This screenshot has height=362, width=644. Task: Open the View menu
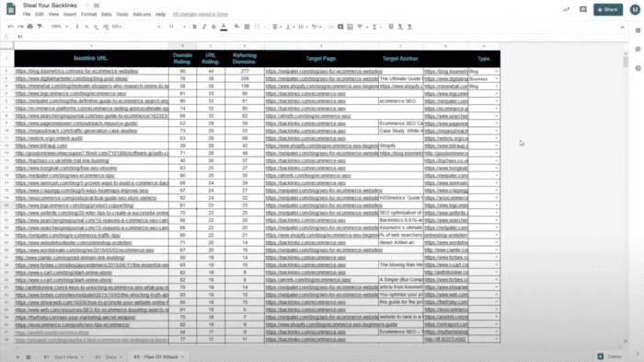pos(53,14)
